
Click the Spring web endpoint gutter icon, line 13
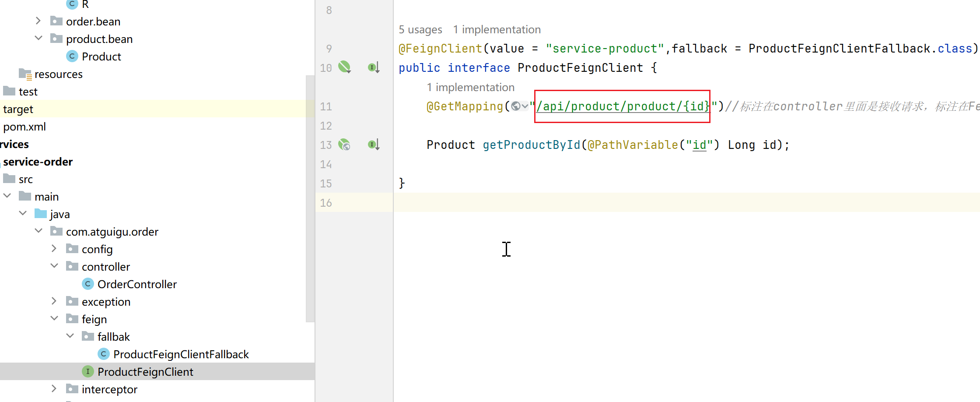pos(344,145)
